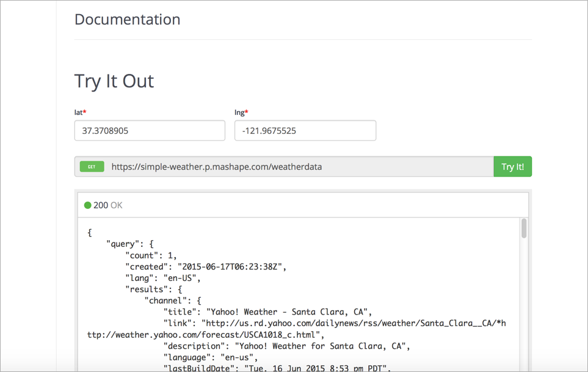The width and height of the screenshot is (588, 372).
Task: Click inside the lng input field
Action: pyautogui.click(x=305, y=130)
